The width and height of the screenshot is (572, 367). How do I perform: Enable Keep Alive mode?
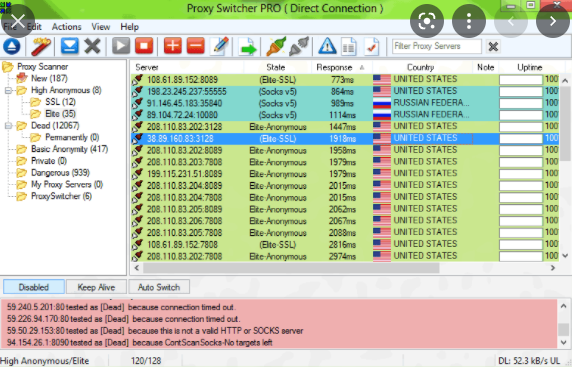point(96,287)
